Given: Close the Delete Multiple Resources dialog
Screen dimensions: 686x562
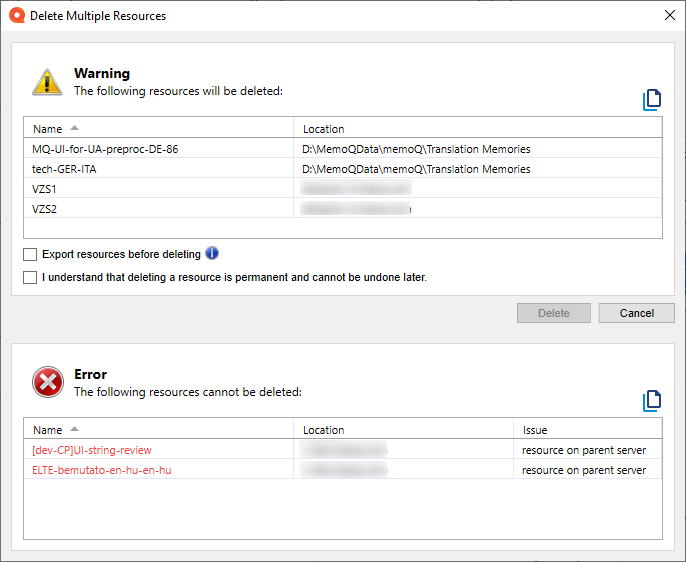Looking at the screenshot, I should pos(668,15).
